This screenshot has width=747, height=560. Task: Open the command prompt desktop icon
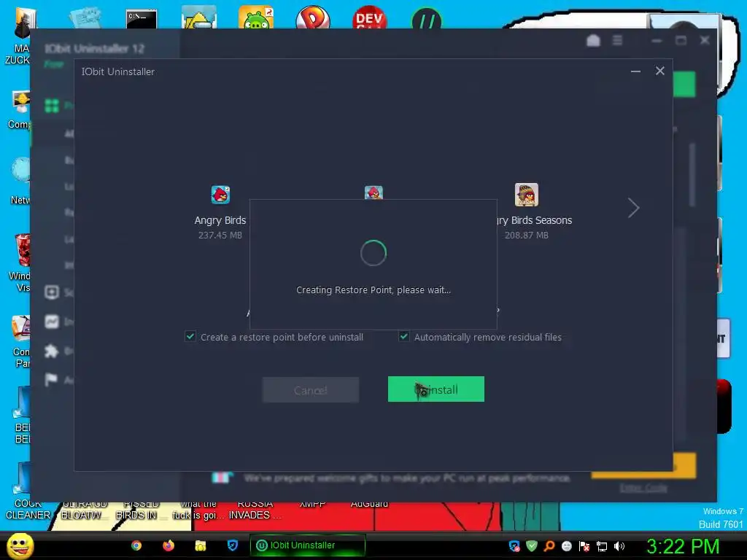coord(142,19)
